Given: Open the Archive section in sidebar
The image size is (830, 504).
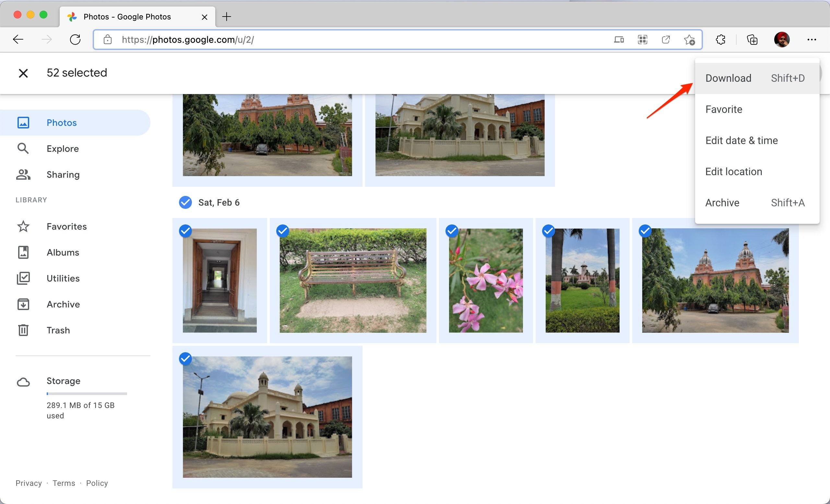Looking at the screenshot, I should coord(63,304).
